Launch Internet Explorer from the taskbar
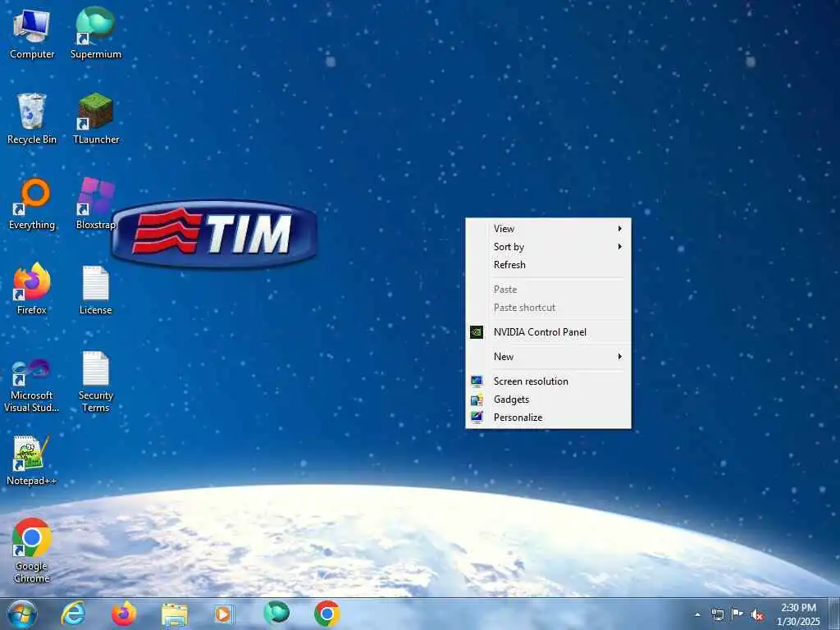 (73, 614)
